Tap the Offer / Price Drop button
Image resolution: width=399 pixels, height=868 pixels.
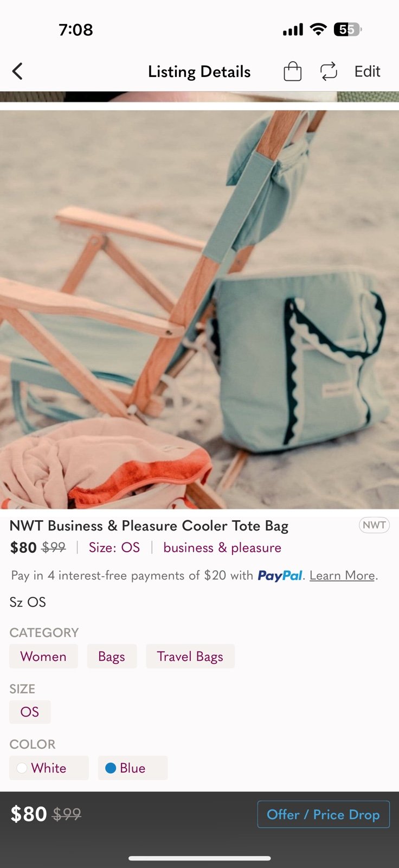(323, 814)
